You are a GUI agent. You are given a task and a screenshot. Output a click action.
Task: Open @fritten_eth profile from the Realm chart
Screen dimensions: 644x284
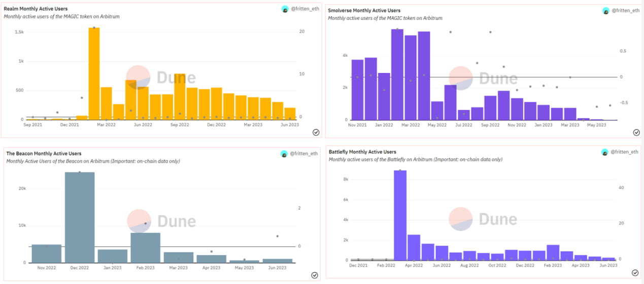pos(304,10)
